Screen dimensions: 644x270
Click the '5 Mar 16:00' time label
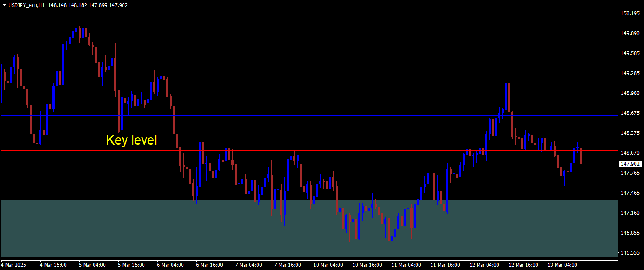(131, 265)
